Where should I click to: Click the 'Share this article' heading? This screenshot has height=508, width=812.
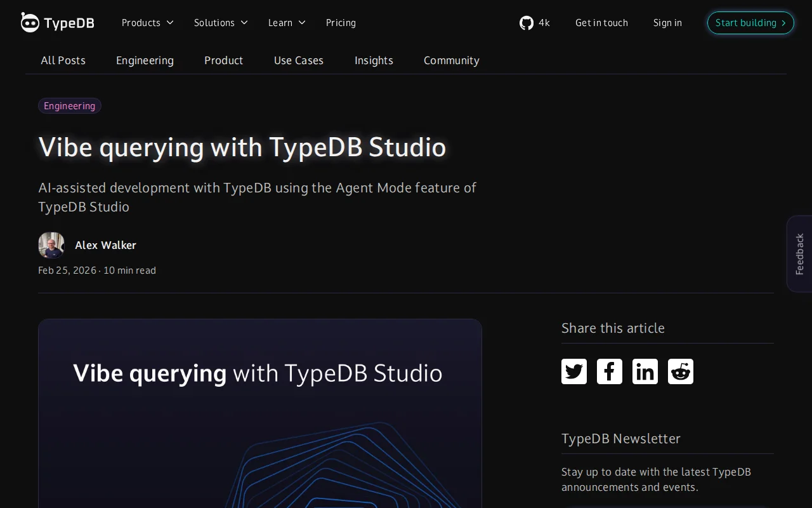point(613,328)
